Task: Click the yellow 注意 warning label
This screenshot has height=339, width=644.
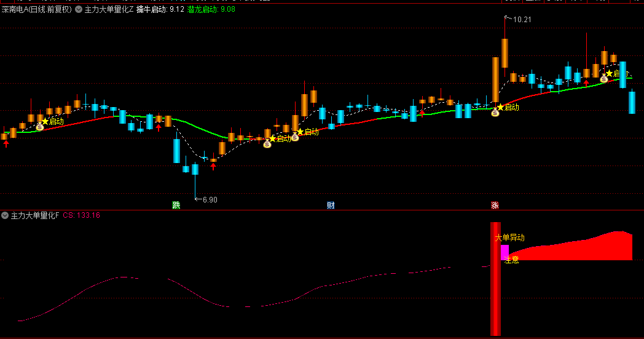Action: [512, 260]
